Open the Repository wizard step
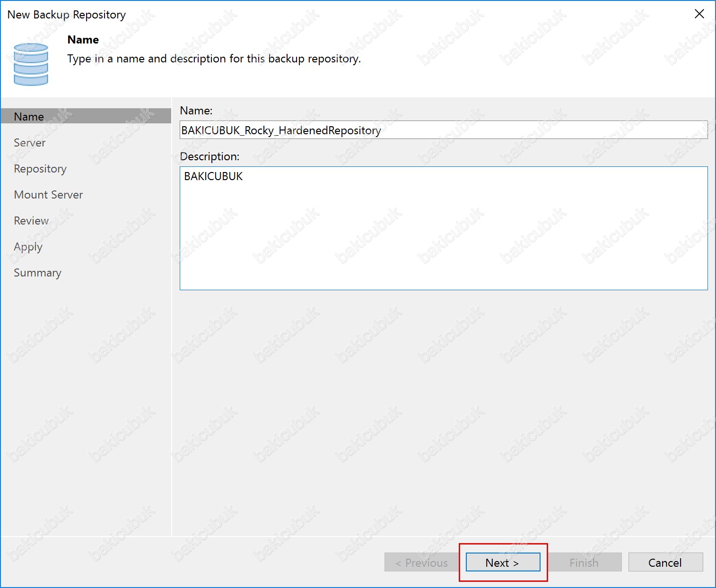The width and height of the screenshot is (716, 588). (x=40, y=169)
